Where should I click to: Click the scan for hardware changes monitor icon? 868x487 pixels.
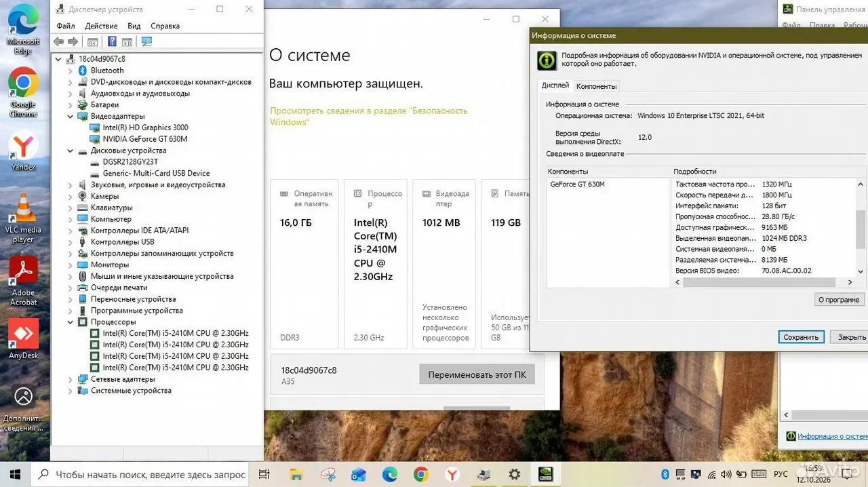pyautogui.click(x=146, y=41)
